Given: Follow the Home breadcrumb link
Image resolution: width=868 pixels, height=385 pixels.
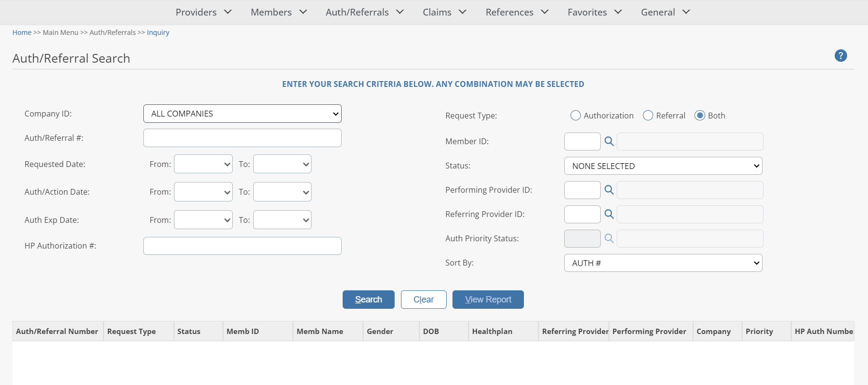Looking at the screenshot, I should [22, 33].
